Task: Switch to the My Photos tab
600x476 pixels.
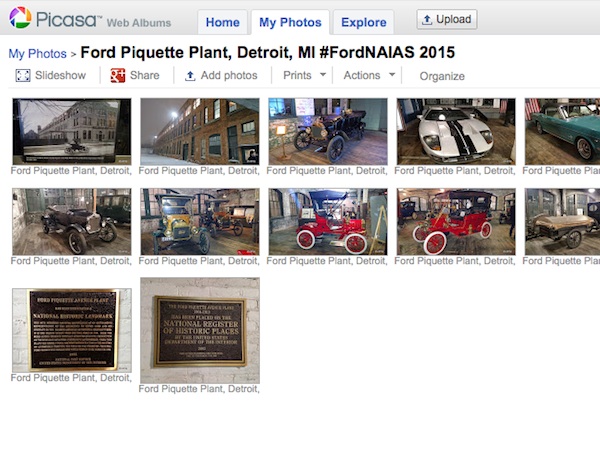Action: click(290, 22)
